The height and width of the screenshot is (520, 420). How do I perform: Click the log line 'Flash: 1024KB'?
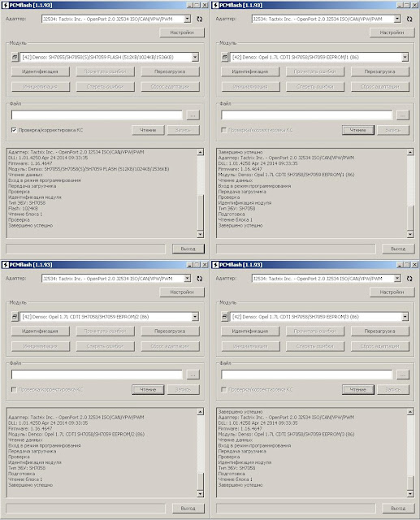point(24,209)
